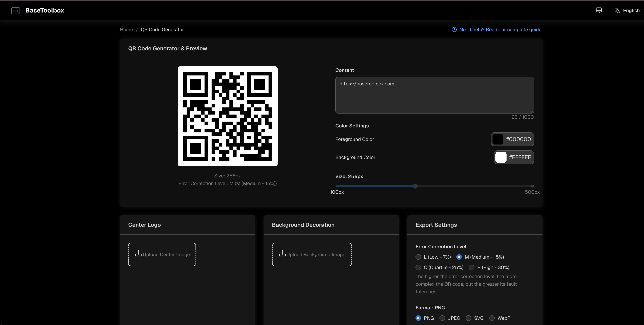The height and width of the screenshot is (325, 644).
Task: Choose SVG export format
Action: tap(468, 318)
